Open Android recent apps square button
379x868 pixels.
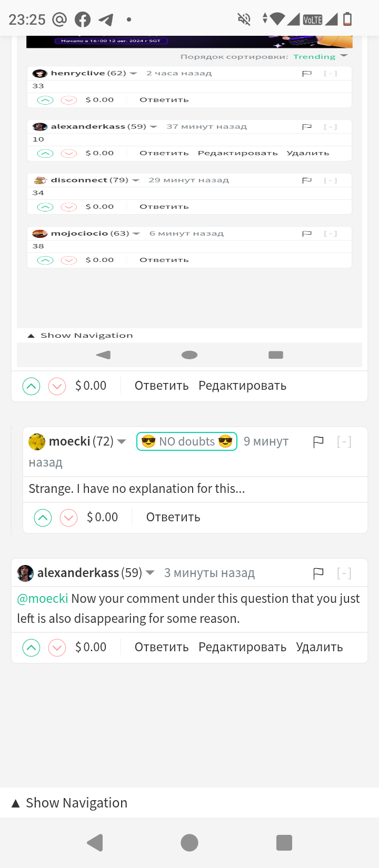pos(284,843)
